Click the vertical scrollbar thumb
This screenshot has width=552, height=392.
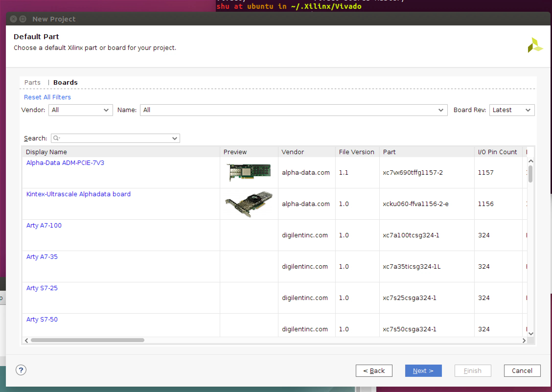point(530,174)
